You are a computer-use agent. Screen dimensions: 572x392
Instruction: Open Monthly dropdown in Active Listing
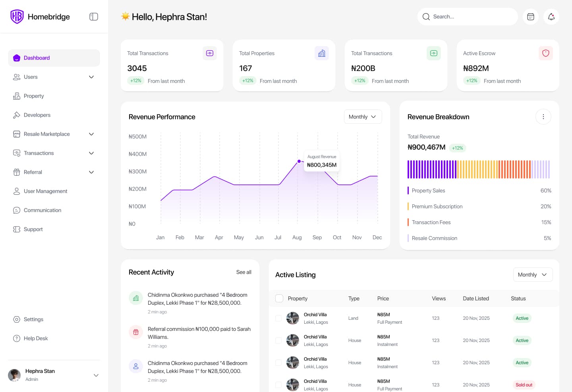533,275
